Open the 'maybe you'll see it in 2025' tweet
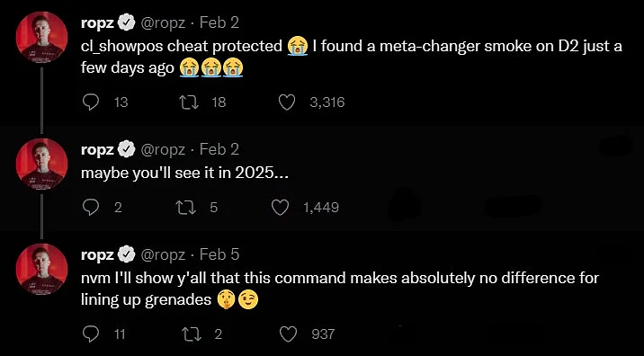 coord(184,174)
